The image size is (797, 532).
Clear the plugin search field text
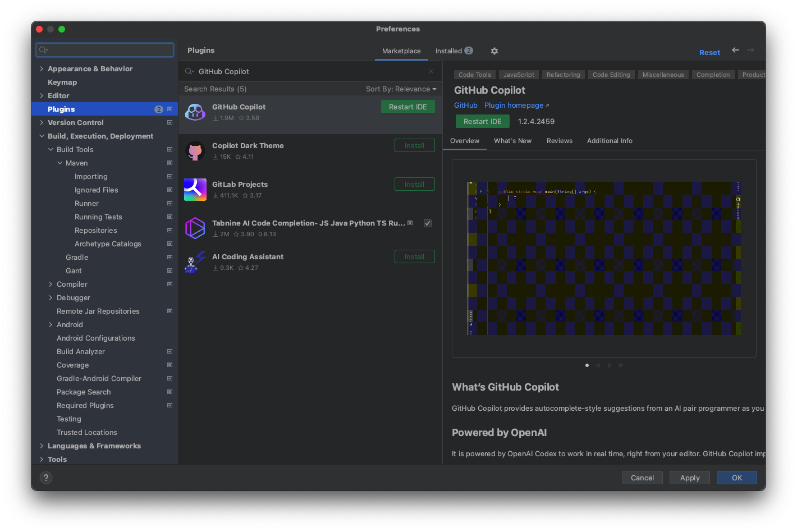pyautogui.click(x=431, y=71)
